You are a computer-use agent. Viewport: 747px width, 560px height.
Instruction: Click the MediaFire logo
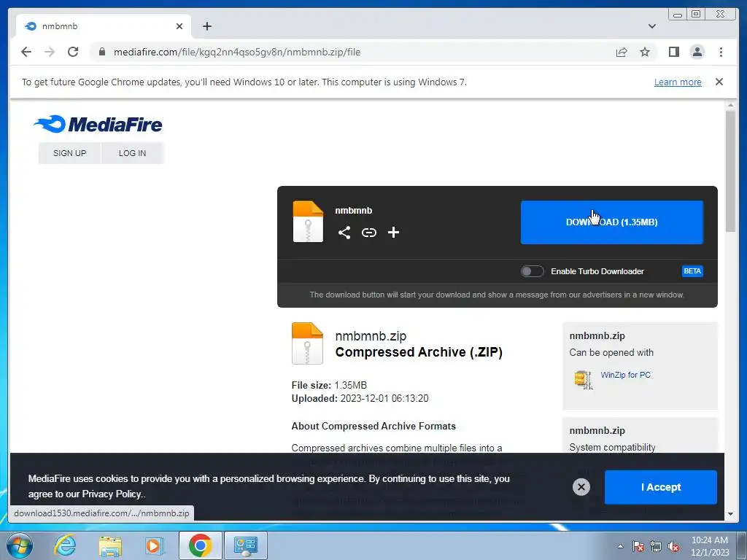[x=98, y=124]
